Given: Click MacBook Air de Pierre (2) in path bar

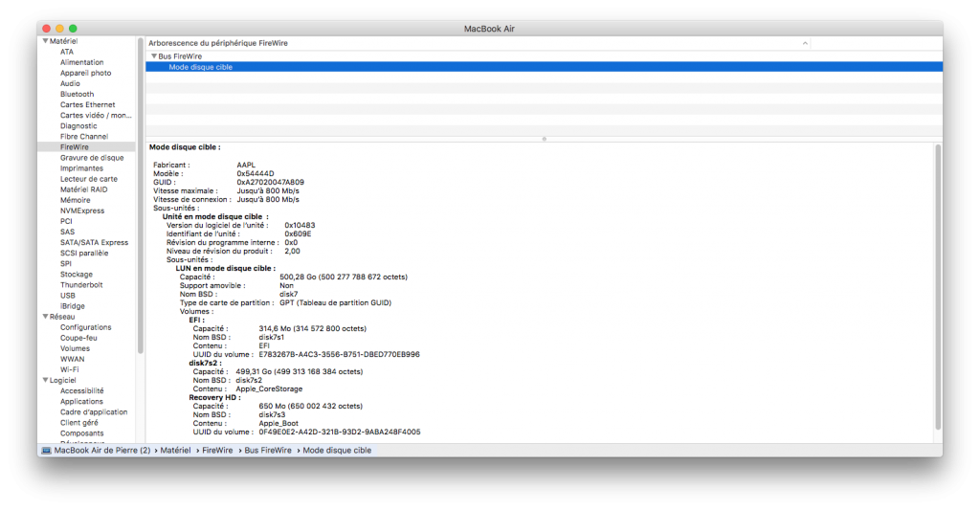Looking at the screenshot, I should click(x=102, y=451).
